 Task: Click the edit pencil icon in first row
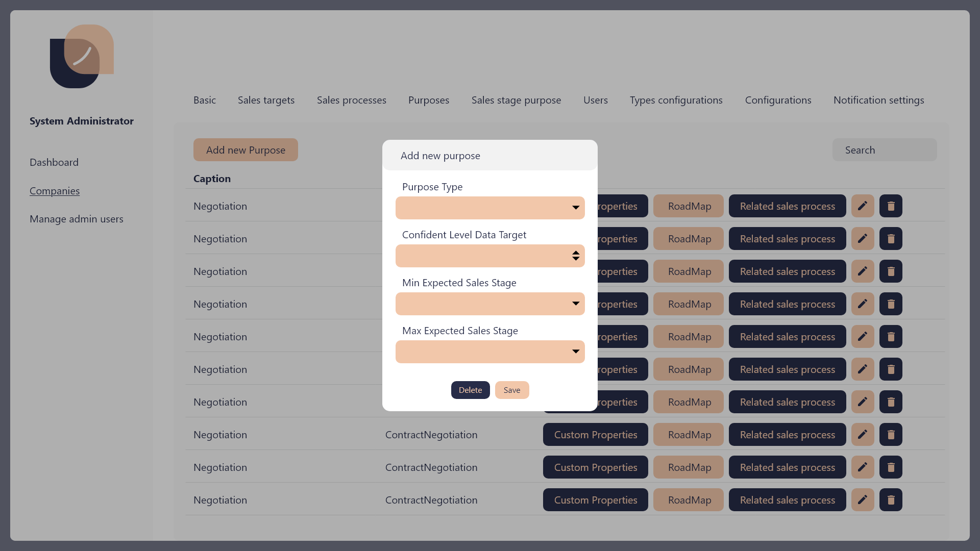pos(863,206)
